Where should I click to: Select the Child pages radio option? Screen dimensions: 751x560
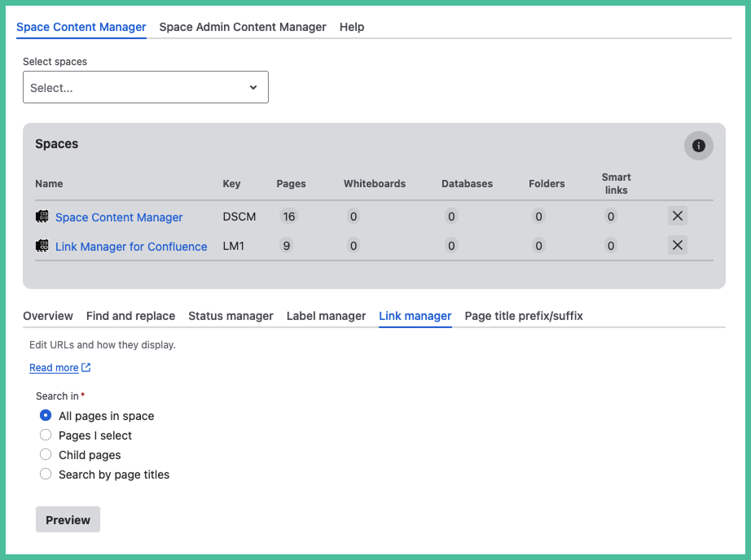click(x=46, y=455)
